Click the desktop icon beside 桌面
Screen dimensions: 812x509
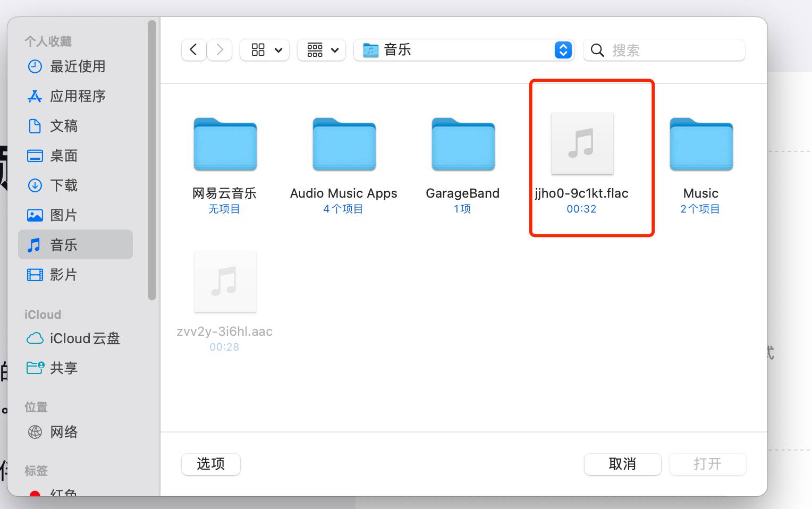point(35,156)
